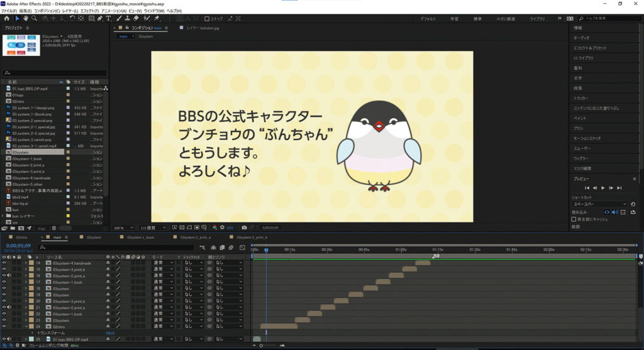Expand the トランスフォーム property group

pyautogui.click(x=33, y=332)
